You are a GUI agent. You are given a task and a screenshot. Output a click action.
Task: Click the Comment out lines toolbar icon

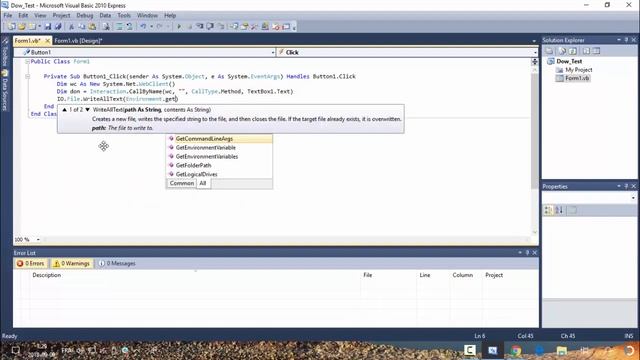(x=119, y=27)
